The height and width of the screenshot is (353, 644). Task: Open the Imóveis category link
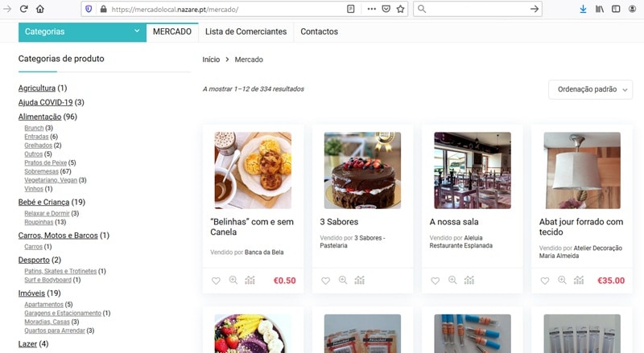(32, 293)
